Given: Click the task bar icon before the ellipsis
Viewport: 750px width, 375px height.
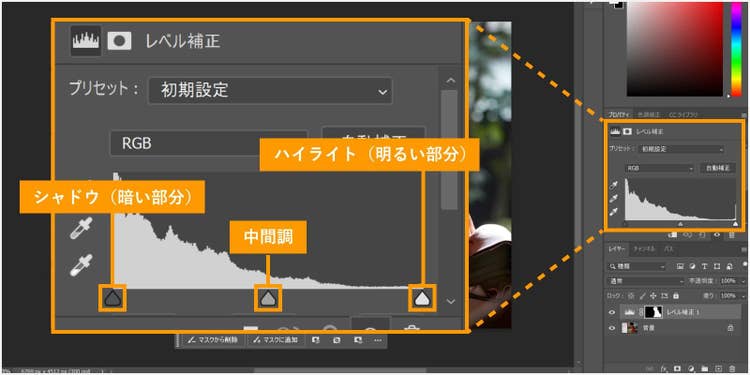Looking at the screenshot, I should [358, 340].
